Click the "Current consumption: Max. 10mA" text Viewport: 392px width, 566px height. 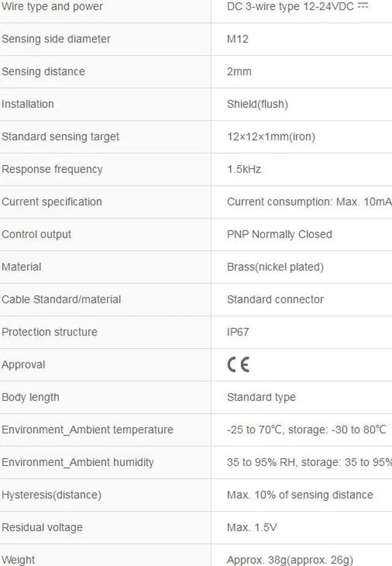309,202
